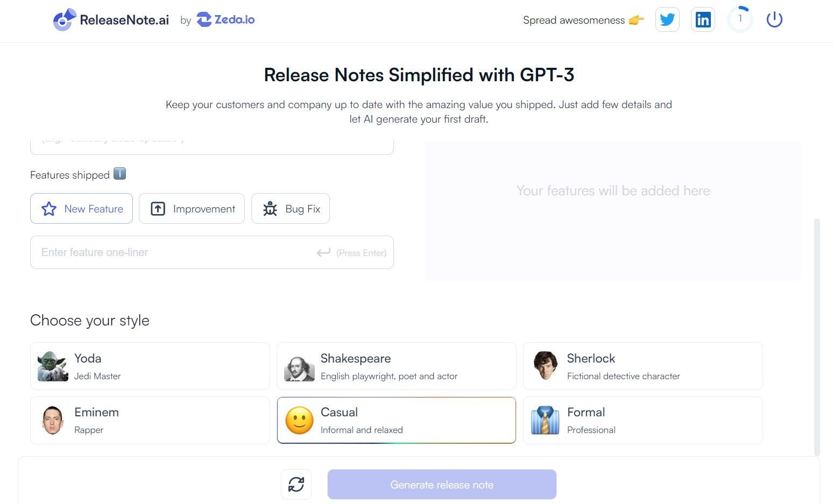This screenshot has height=504, width=833.
Task: Click the Features shipped label
Action: [70, 175]
